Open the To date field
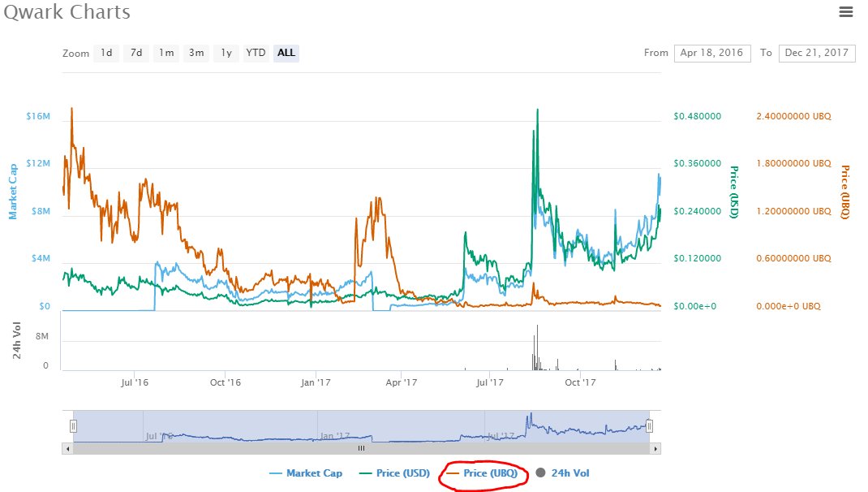Viewport: 868px width, 492px height. pos(816,53)
